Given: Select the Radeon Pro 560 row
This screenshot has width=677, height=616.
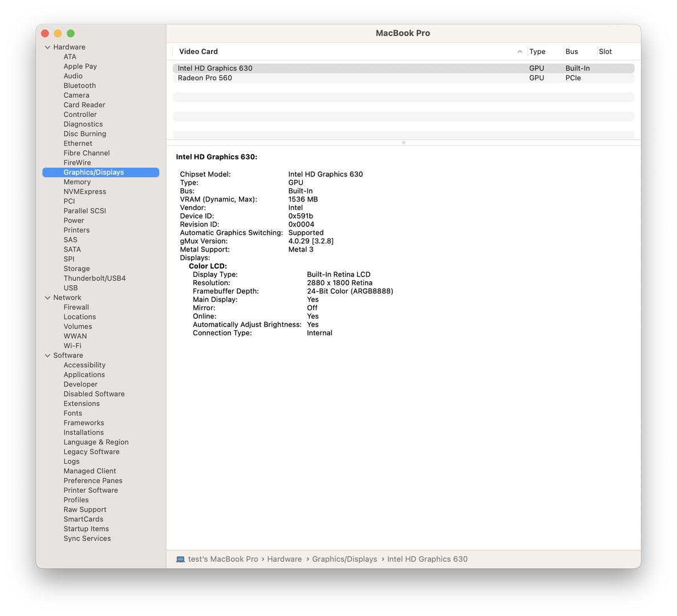Looking at the screenshot, I should coord(403,78).
